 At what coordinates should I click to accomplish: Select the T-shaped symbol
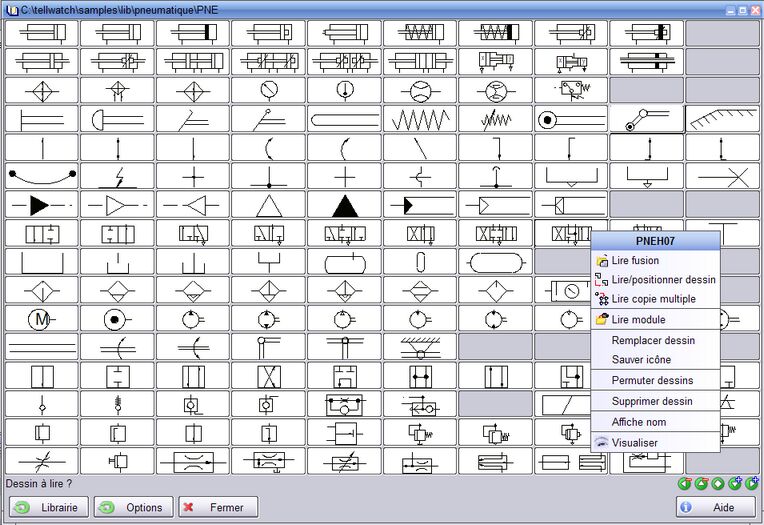[723, 233]
